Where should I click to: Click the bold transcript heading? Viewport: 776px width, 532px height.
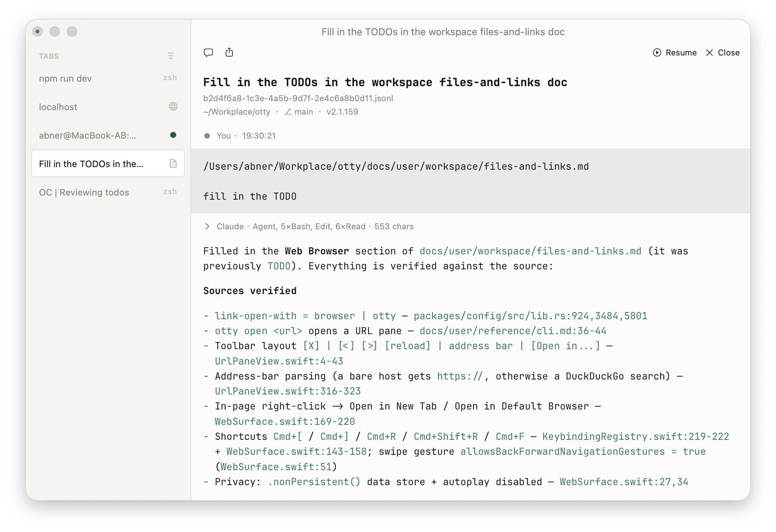pos(385,82)
